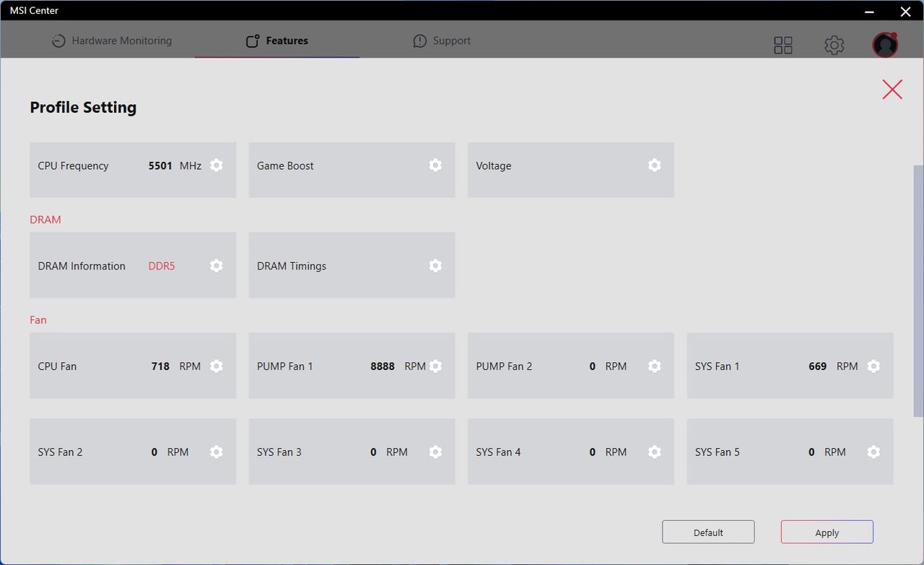Open the user account avatar

click(x=885, y=45)
